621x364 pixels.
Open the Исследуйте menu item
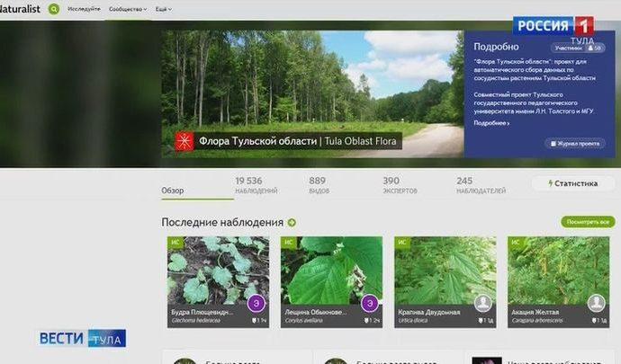pyautogui.click(x=84, y=9)
